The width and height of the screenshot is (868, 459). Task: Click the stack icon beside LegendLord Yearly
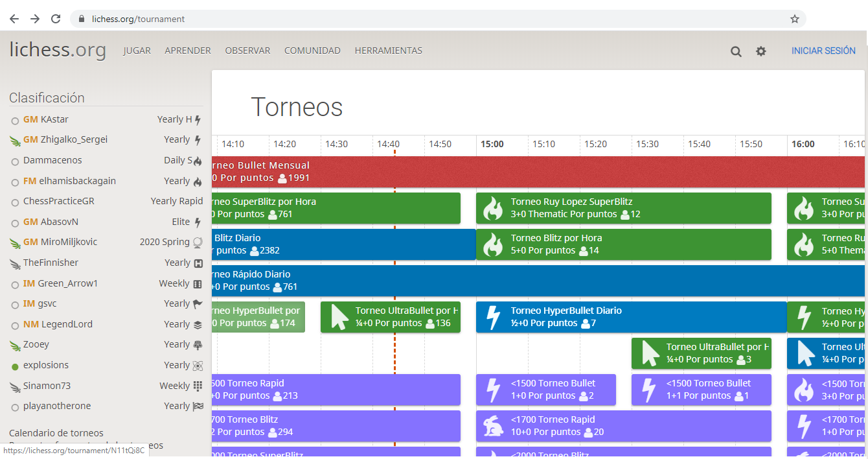(x=198, y=325)
